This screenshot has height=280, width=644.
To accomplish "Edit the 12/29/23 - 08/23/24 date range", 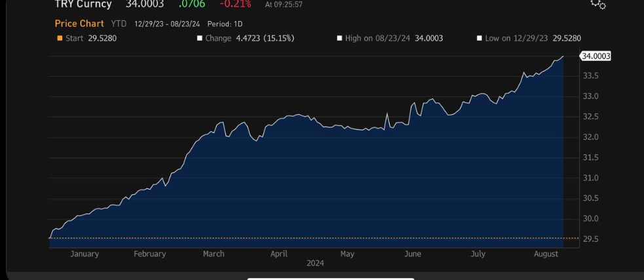I will 166,24.
